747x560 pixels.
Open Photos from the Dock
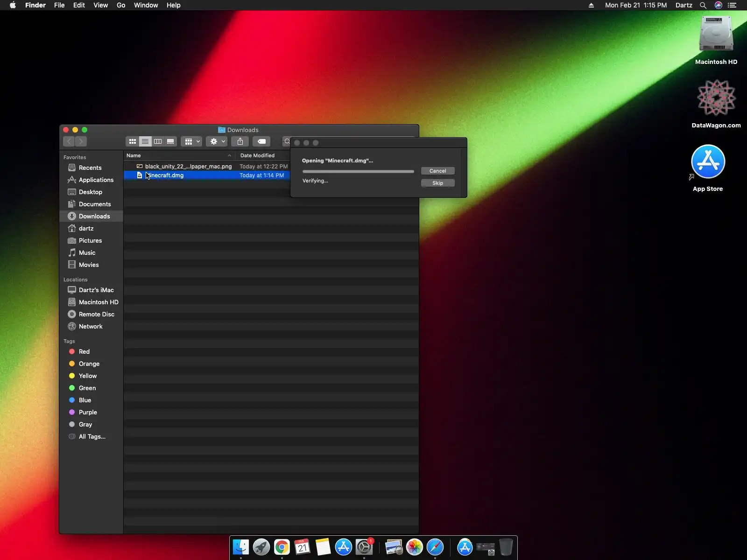pyautogui.click(x=415, y=547)
